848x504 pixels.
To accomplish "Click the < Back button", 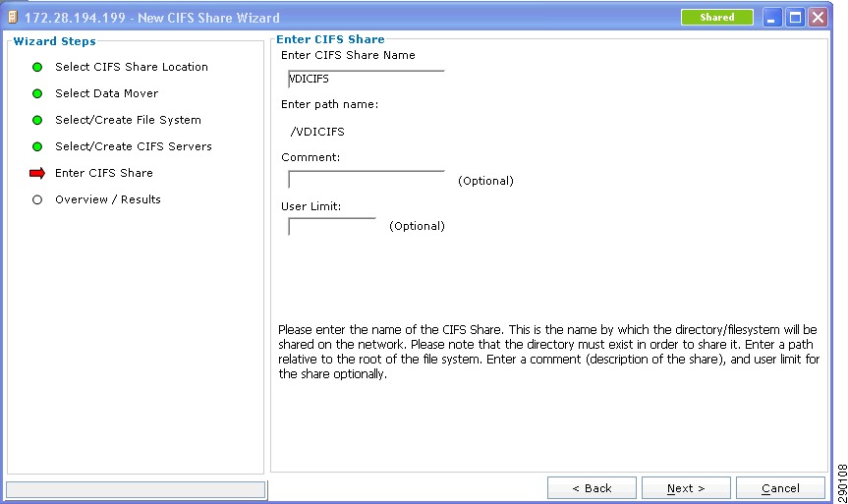I will point(592,488).
